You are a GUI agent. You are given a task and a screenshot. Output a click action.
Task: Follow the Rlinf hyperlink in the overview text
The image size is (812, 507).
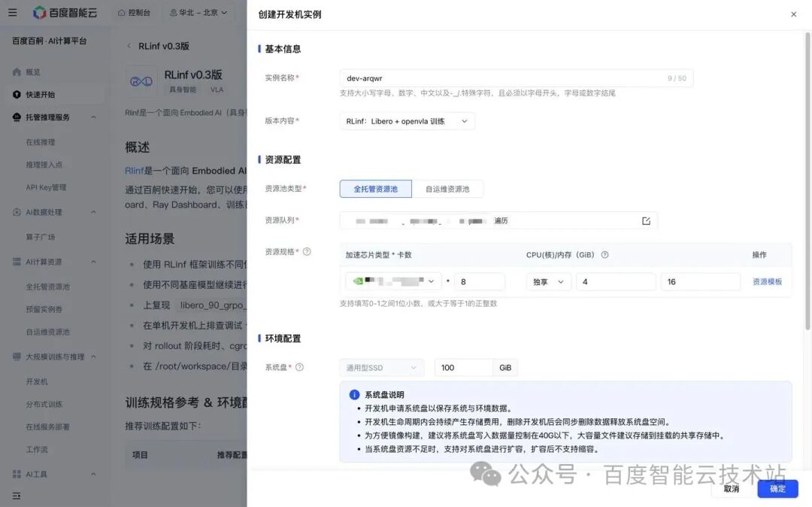[x=134, y=171]
